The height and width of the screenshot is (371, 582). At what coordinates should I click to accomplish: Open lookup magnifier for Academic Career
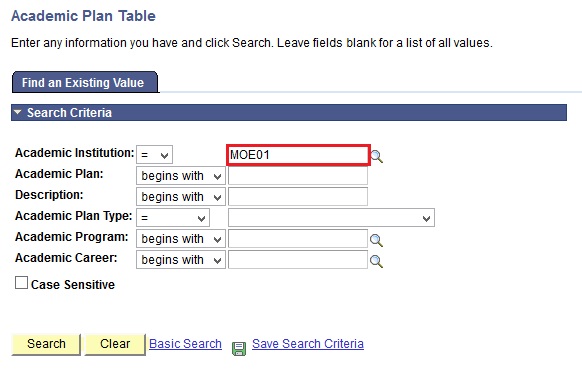pyautogui.click(x=376, y=261)
